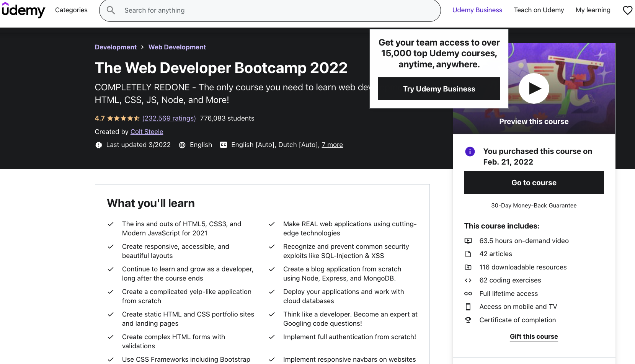Go to the Web Development breadcrumb
Viewport: 635px width, 364px height.
coord(177,47)
